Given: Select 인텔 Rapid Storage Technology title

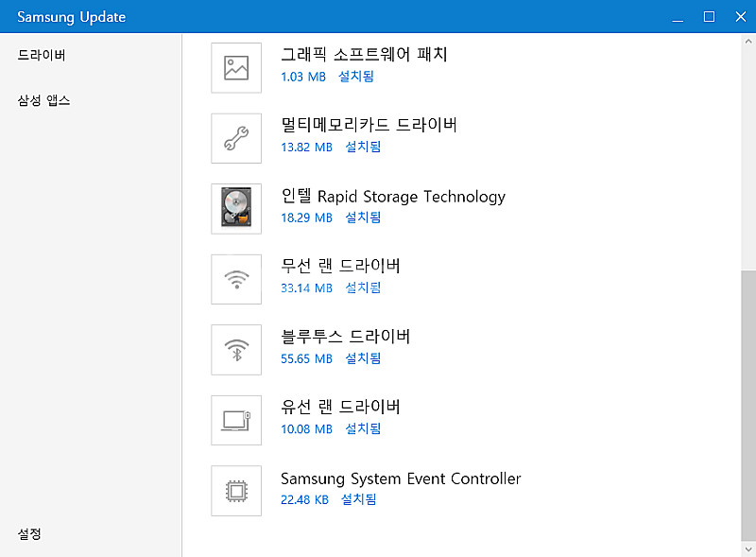Looking at the screenshot, I should [x=393, y=196].
